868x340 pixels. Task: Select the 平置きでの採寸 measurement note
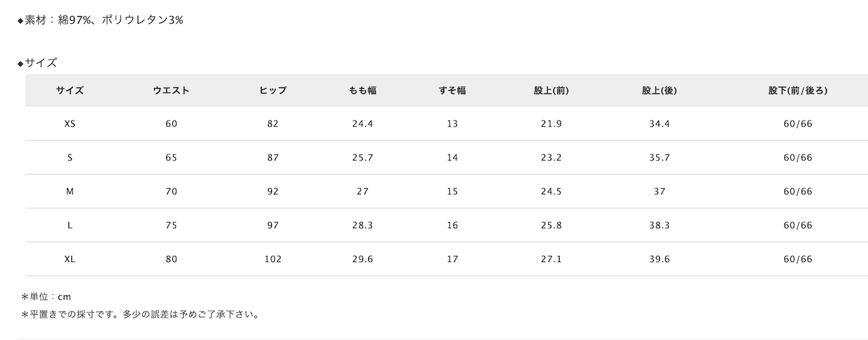point(140,314)
